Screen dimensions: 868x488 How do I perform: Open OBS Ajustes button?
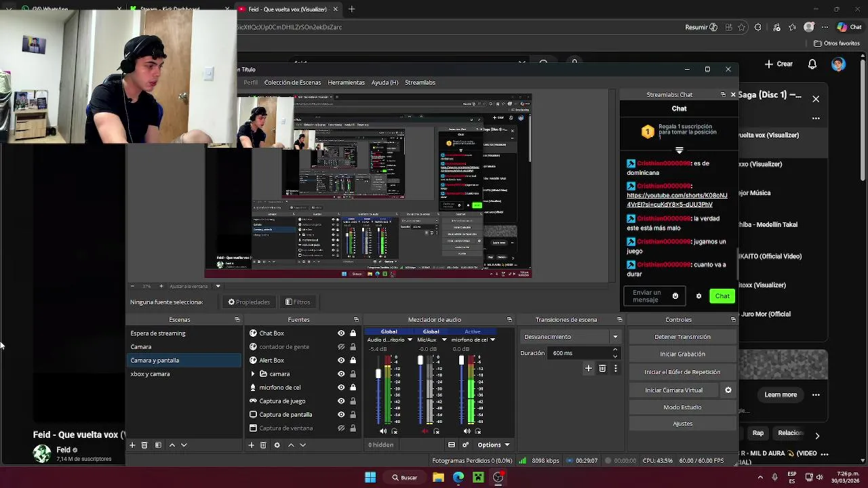682,424
